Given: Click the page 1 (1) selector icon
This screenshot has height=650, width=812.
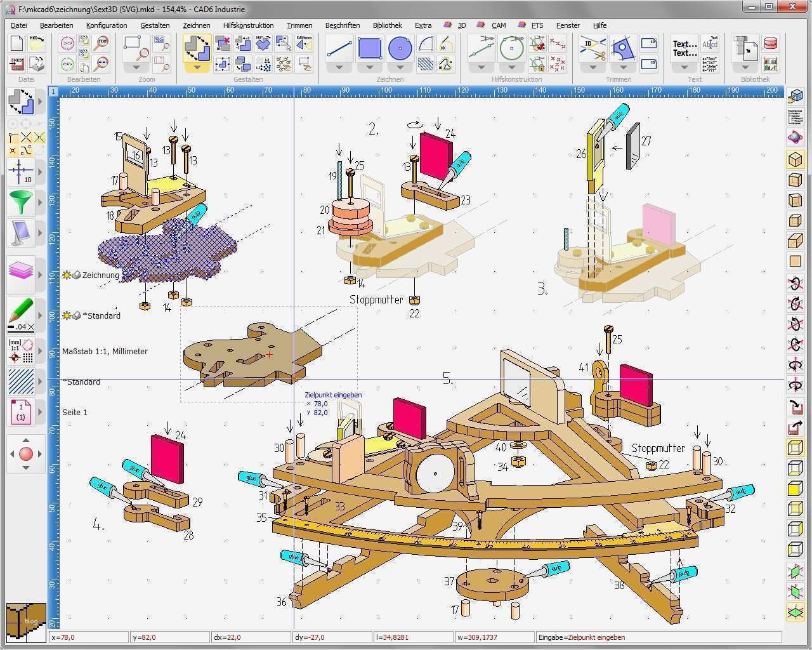Looking at the screenshot, I should [20, 412].
